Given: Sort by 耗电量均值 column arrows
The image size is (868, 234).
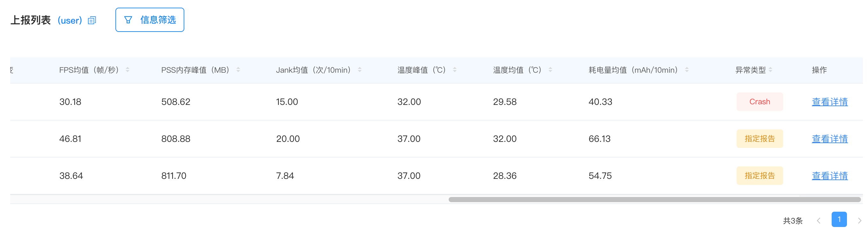Looking at the screenshot, I should click(687, 70).
